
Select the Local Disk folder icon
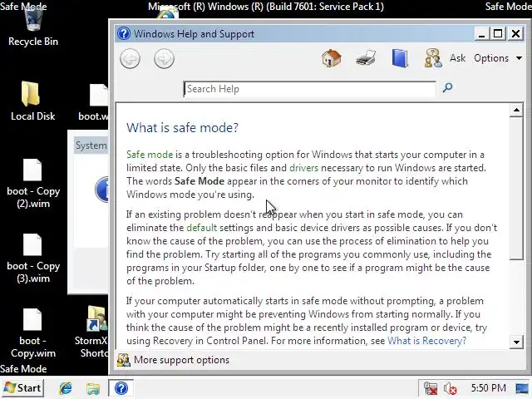tap(32, 101)
